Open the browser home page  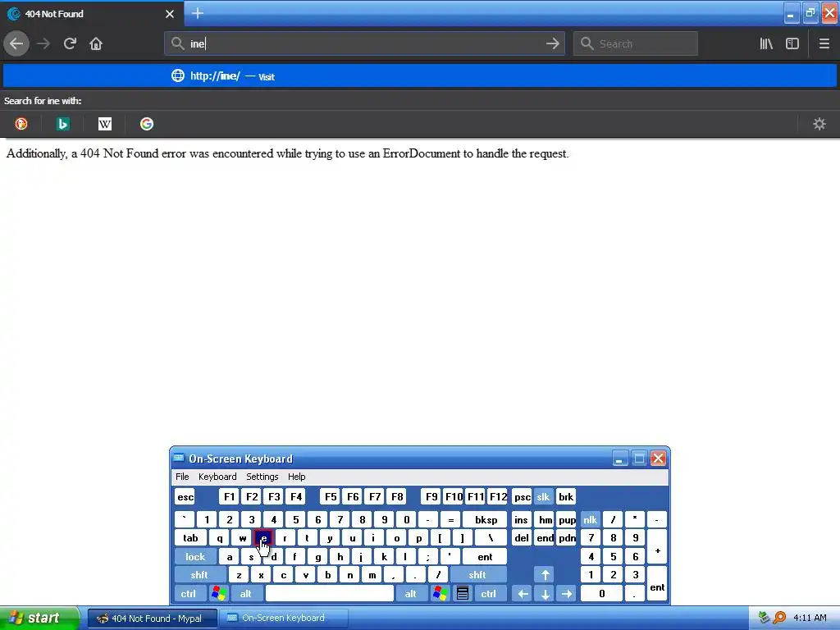click(96, 43)
